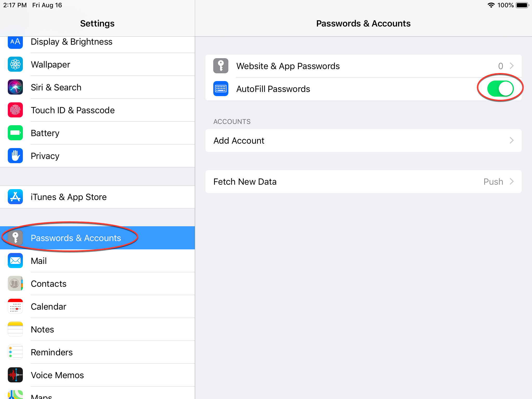Image resolution: width=532 pixels, height=399 pixels.
Task: Tap the Siri & Search icon
Action: click(15, 87)
